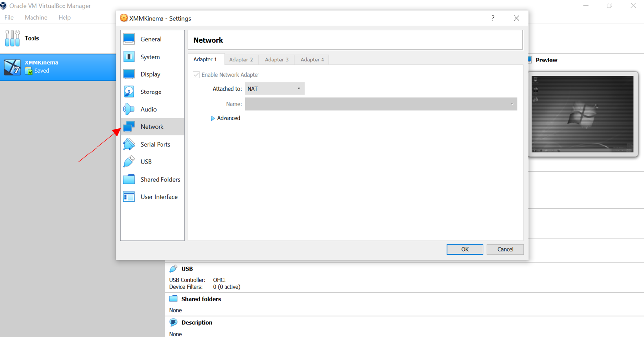The width and height of the screenshot is (644, 337).
Task: Select the User Interface settings icon
Action: coord(129,196)
